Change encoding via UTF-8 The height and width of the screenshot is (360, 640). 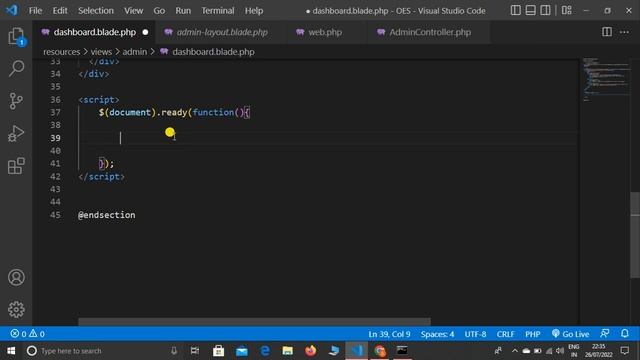point(475,334)
